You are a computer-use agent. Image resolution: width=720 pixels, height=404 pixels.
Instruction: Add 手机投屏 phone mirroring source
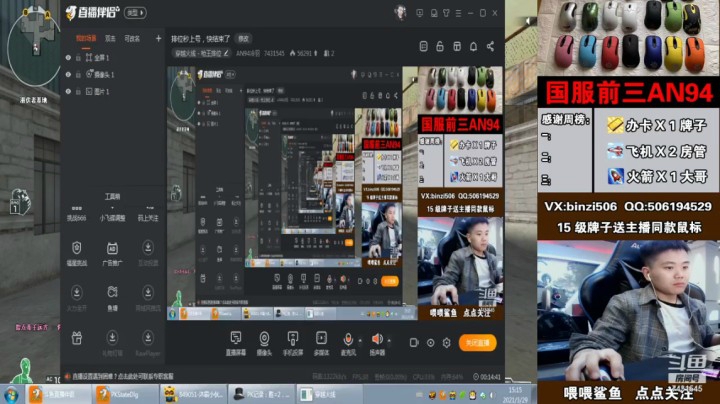292,343
